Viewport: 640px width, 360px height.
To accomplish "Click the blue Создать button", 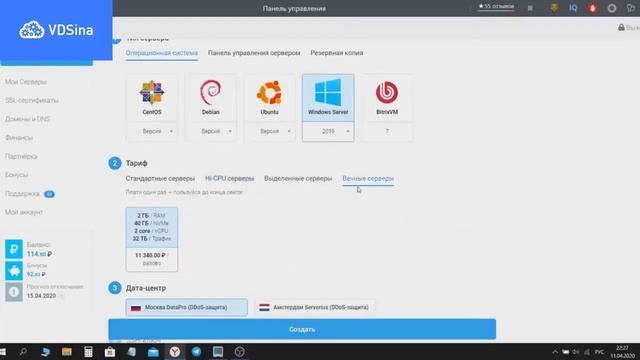I will 302,329.
